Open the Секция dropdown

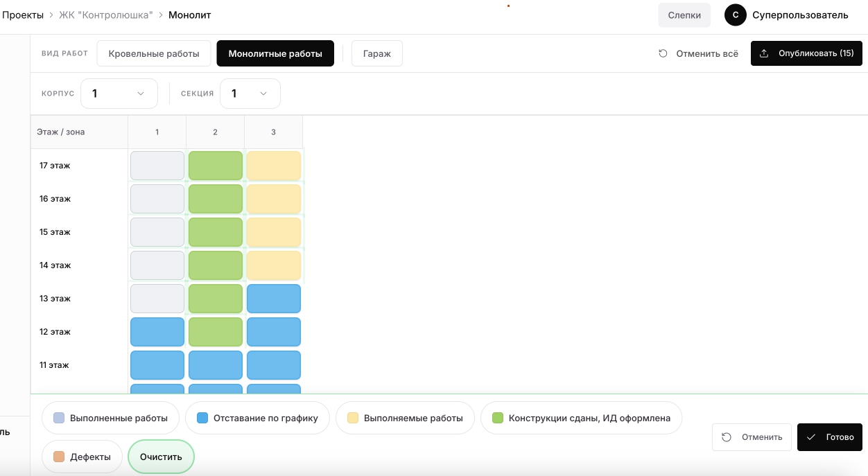pos(250,94)
